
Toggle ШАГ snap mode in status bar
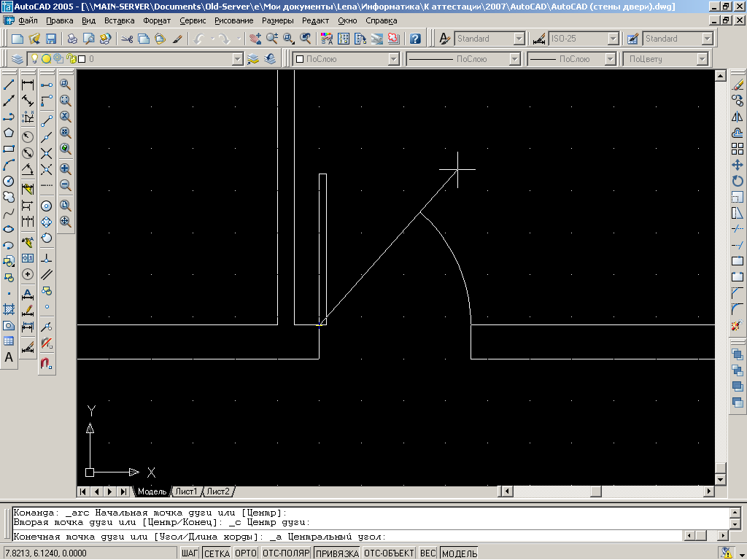[189, 553]
